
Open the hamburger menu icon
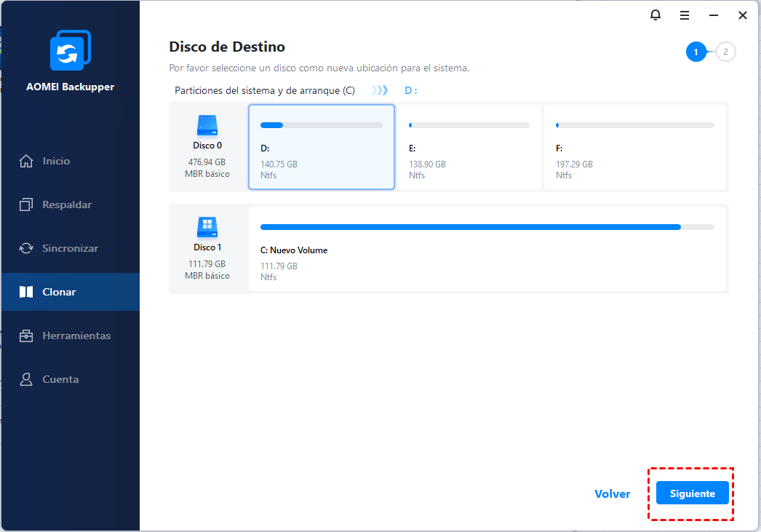(x=685, y=15)
